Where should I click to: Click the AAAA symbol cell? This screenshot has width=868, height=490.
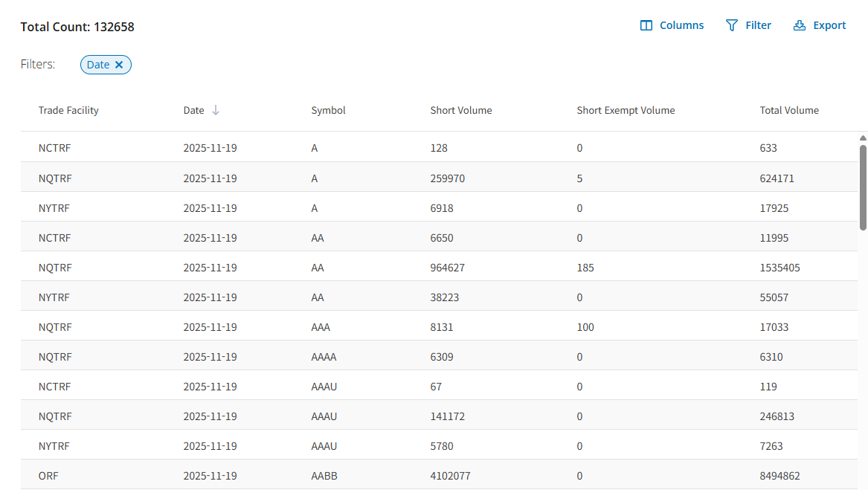click(324, 357)
